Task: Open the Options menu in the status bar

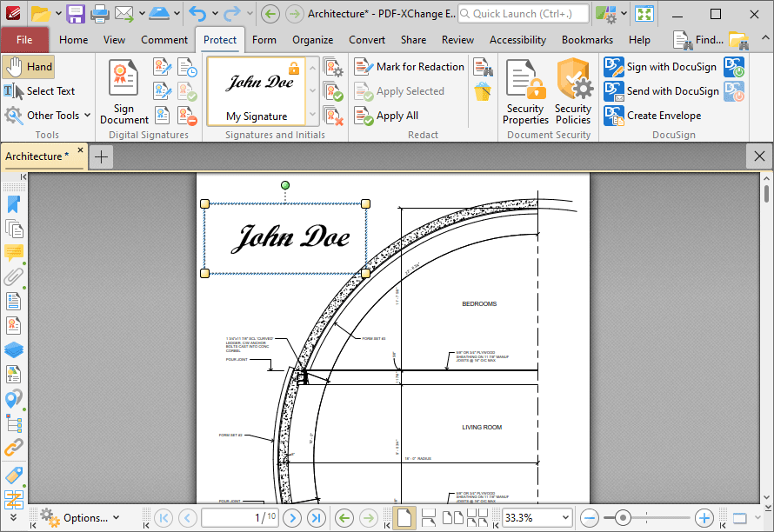Action: click(x=81, y=517)
